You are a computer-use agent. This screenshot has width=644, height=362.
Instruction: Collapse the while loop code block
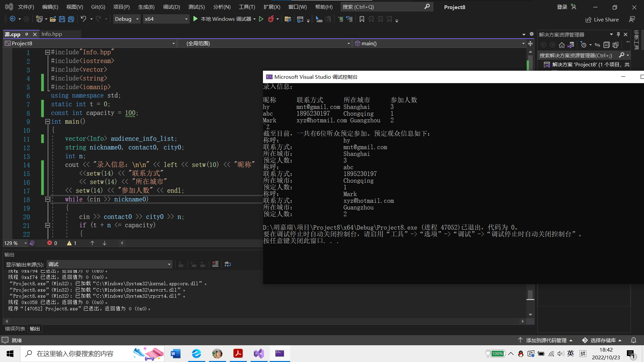tap(47, 199)
